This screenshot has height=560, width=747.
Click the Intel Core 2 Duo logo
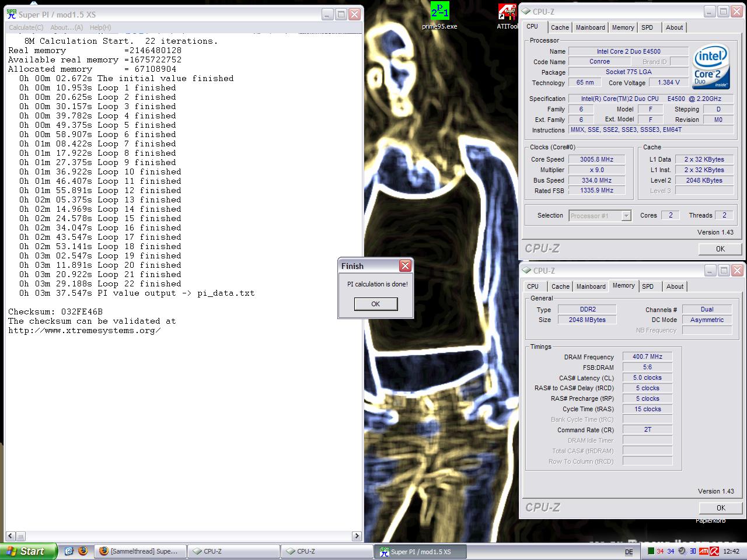(x=710, y=68)
